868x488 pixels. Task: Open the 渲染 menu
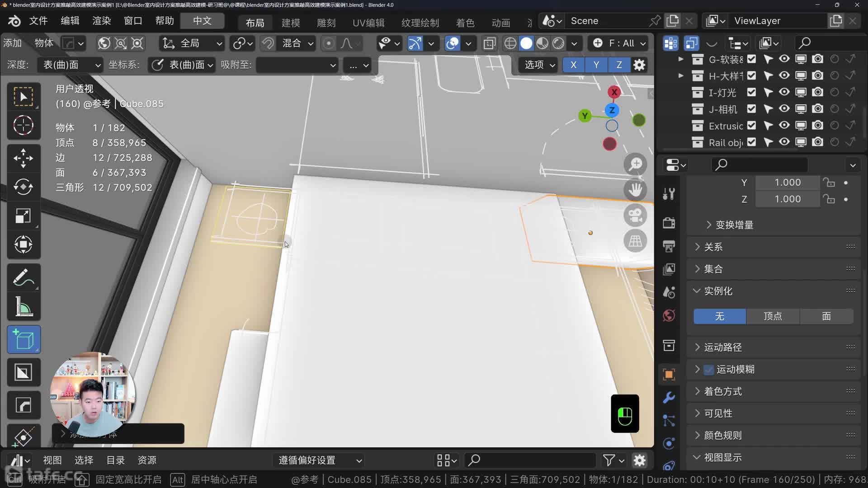click(101, 21)
